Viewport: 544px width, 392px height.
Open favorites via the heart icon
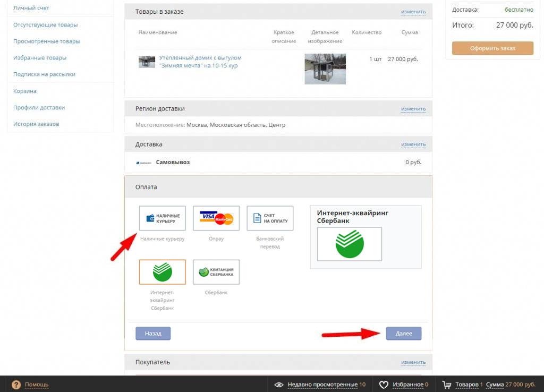click(384, 385)
